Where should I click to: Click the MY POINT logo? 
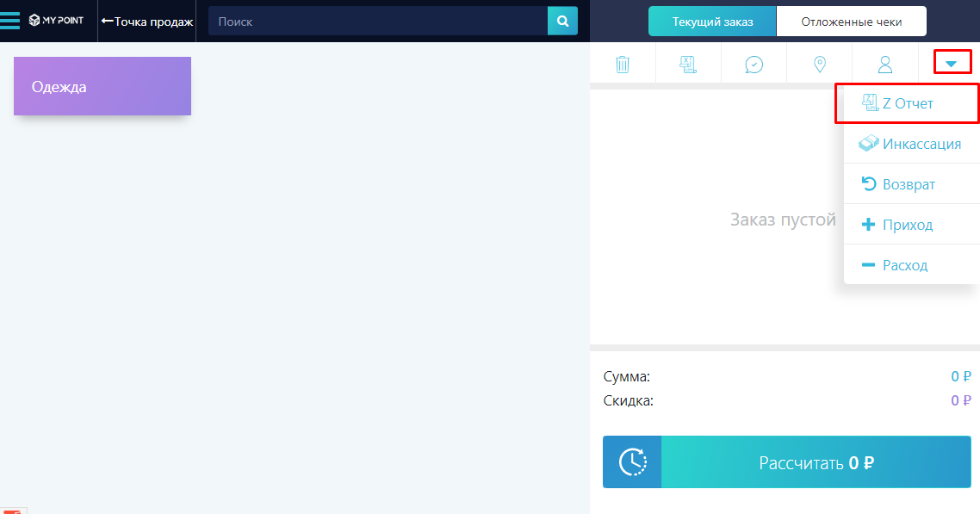(56, 21)
